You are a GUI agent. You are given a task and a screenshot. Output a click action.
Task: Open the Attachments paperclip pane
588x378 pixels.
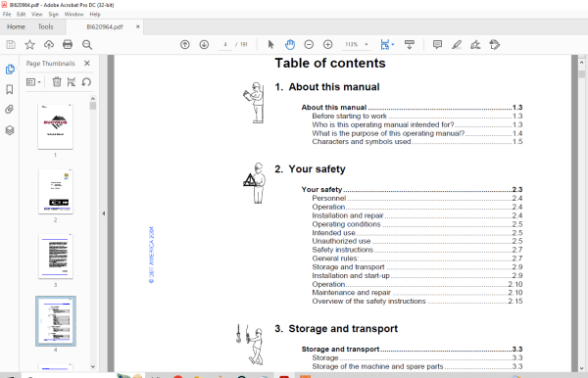[10, 110]
